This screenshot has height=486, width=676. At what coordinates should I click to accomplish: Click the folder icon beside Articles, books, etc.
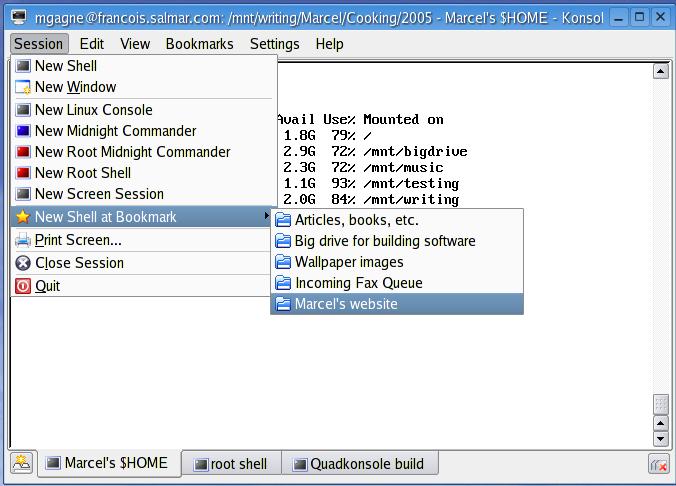pos(283,220)
